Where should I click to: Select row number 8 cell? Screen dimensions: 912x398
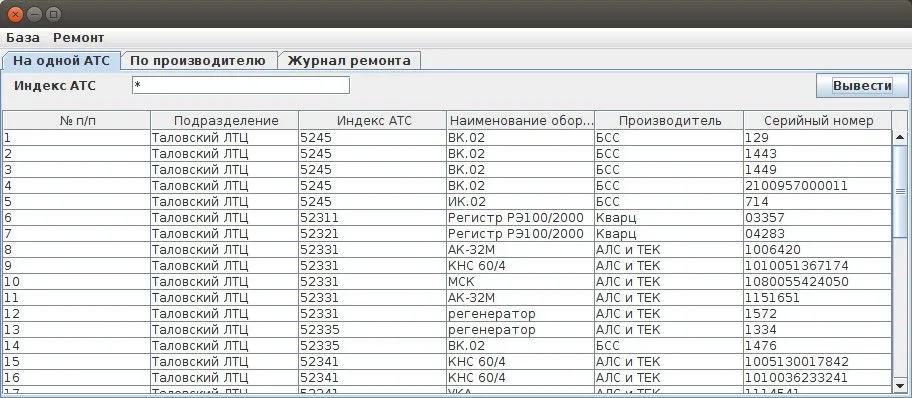pos(77,250)
